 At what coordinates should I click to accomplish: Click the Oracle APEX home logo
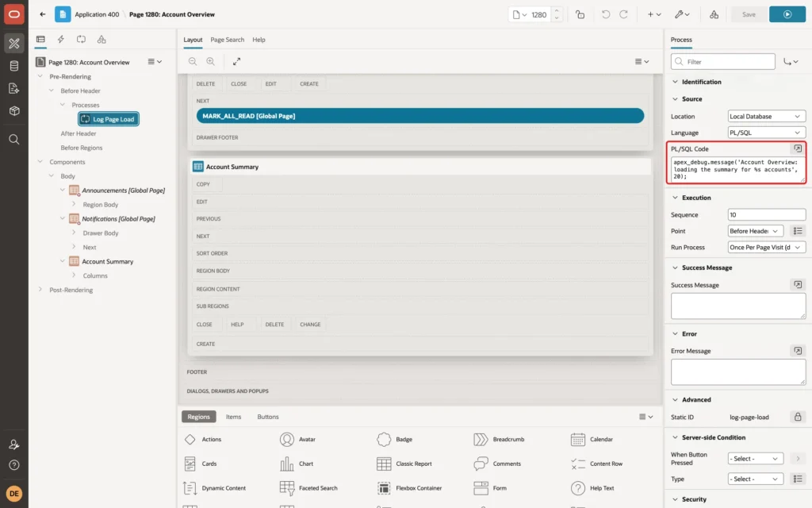pyautogui.click(x=14, y=14)
